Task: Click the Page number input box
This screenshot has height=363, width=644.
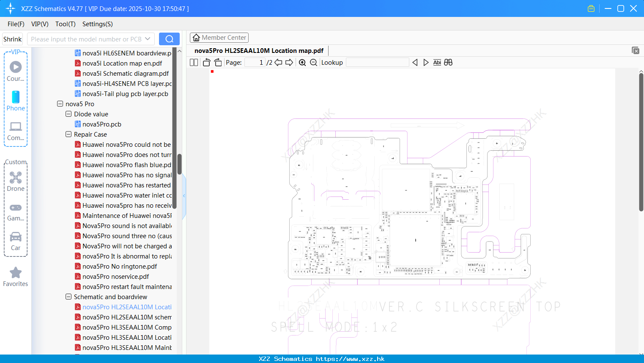Action: pos(255,63)
